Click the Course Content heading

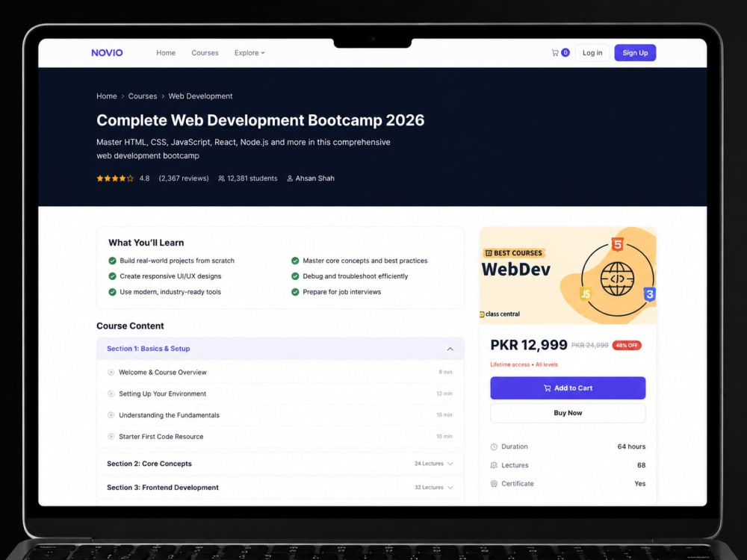tap(130, 326)
